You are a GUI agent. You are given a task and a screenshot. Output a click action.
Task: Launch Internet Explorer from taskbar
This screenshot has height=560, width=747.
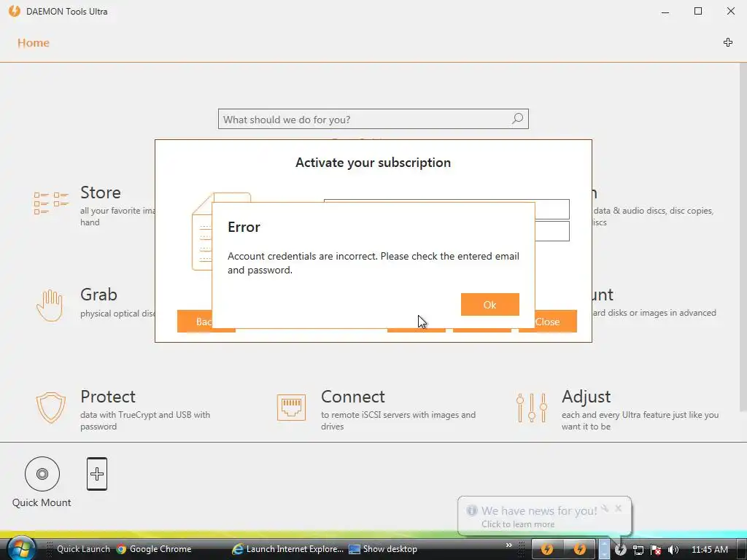287,549
